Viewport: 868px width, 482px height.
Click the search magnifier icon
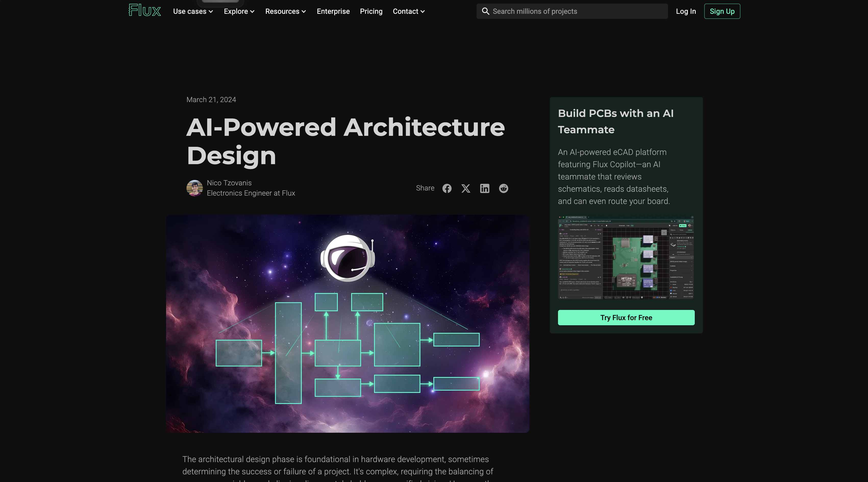pos(485,11)
